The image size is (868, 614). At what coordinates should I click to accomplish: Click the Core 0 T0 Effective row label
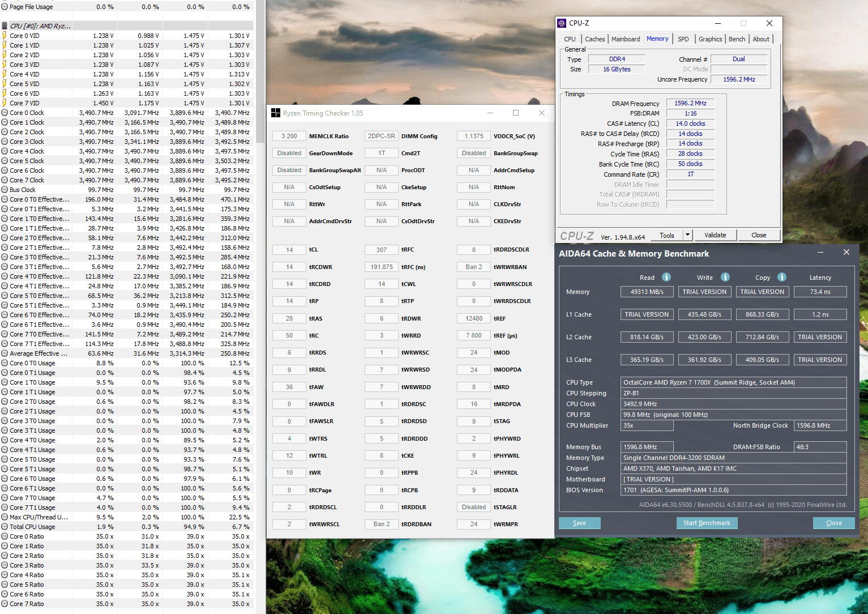point(40,199)
